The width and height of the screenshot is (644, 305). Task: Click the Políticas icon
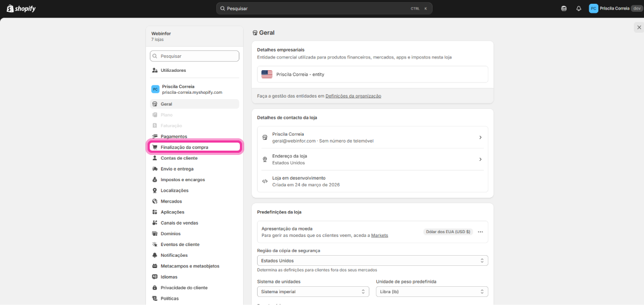pos(155,298)
